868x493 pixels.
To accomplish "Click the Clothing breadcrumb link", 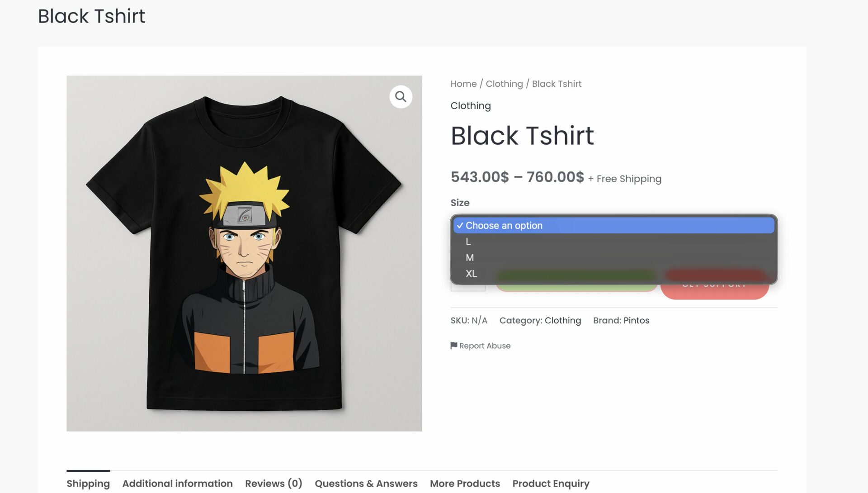I will click(x=504, y=84).
